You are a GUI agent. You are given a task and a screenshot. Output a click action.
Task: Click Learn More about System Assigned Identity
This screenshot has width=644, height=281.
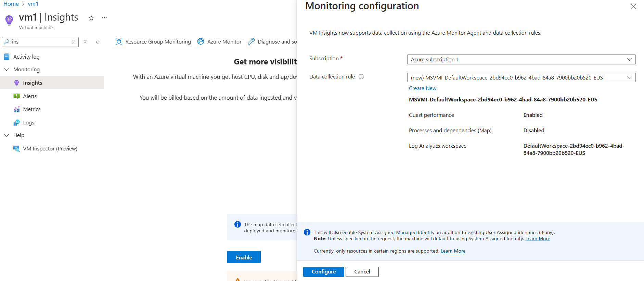[x=538, y=239]
